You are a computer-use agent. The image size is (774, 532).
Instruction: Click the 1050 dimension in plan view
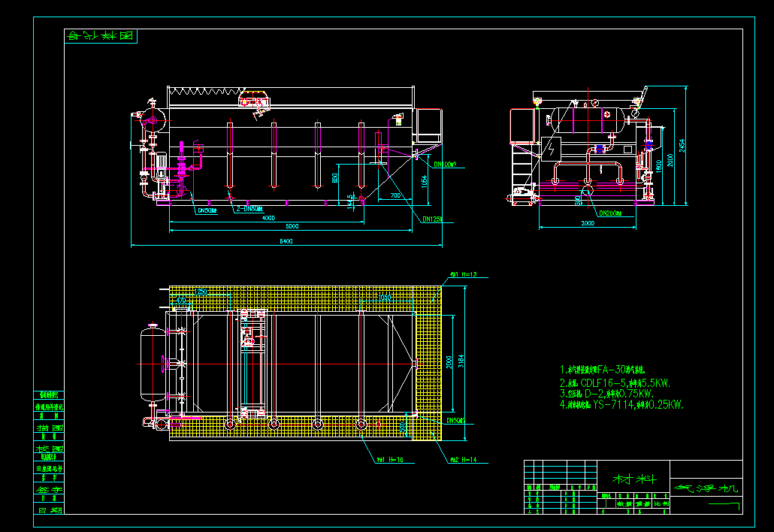tap(385, 297)
